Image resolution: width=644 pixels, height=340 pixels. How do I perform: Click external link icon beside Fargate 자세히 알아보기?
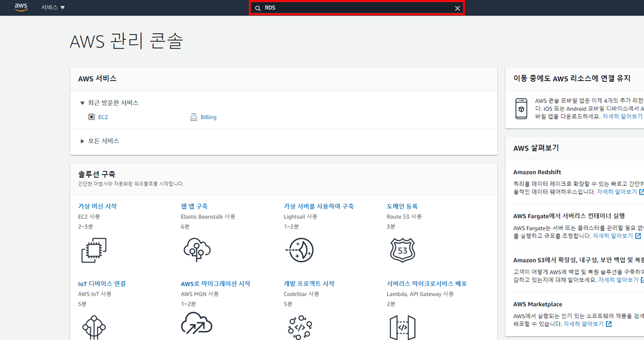pyautogui.click(x=638, y=236)
